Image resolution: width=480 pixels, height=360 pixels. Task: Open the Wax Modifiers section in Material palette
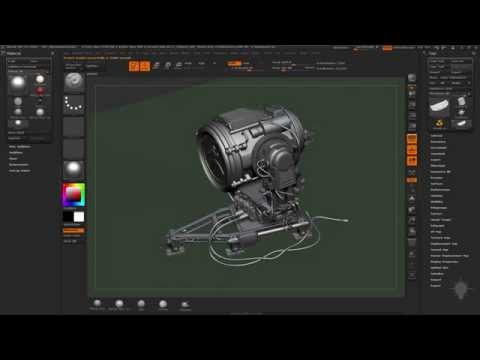click(20, 147)
